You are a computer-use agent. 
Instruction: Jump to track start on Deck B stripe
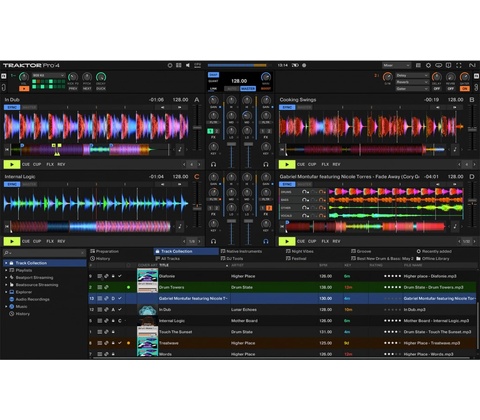pos(282,150)
